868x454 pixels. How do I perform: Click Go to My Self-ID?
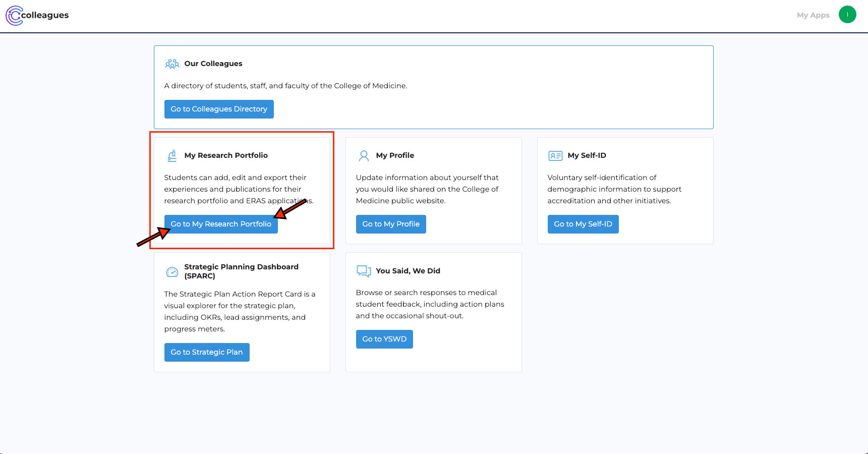(x=583, y=224)
